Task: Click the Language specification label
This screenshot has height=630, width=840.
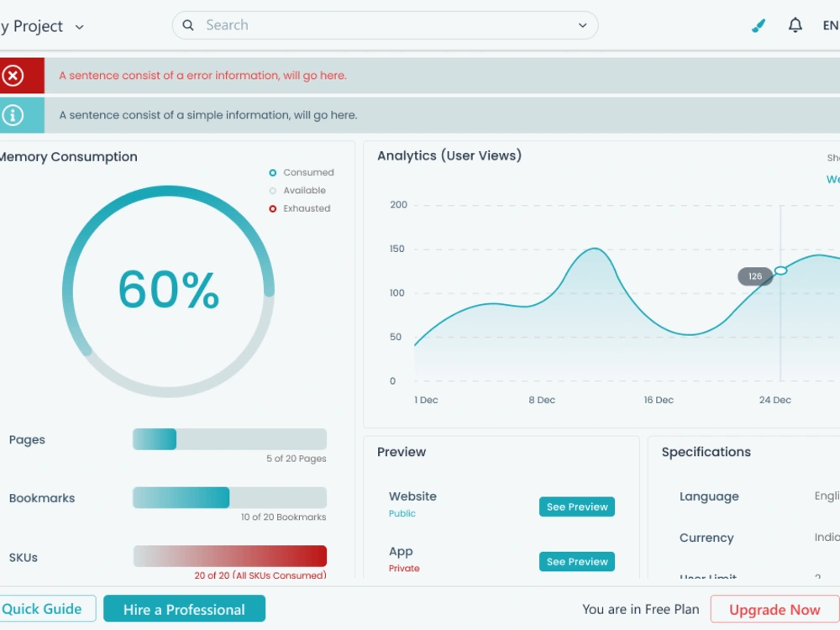Action: tap(709, 496)
